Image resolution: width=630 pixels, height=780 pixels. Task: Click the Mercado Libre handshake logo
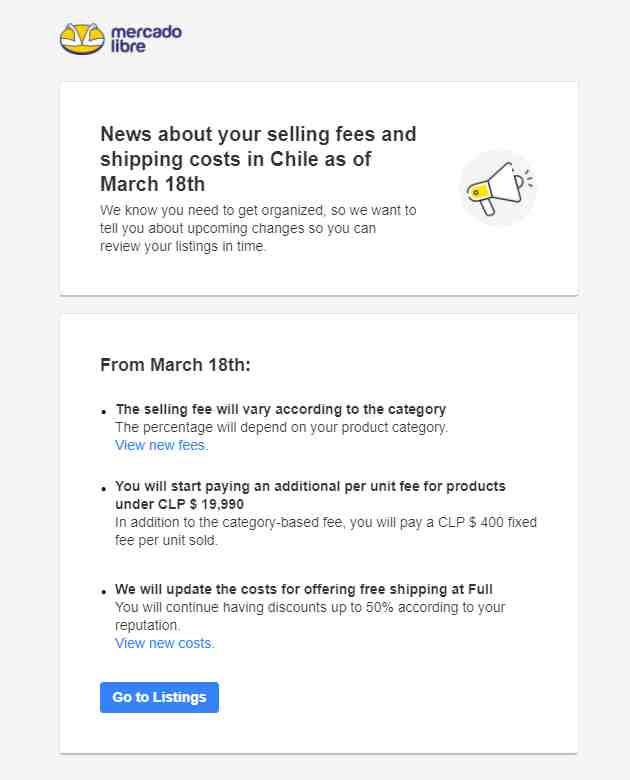coord(82,38)
